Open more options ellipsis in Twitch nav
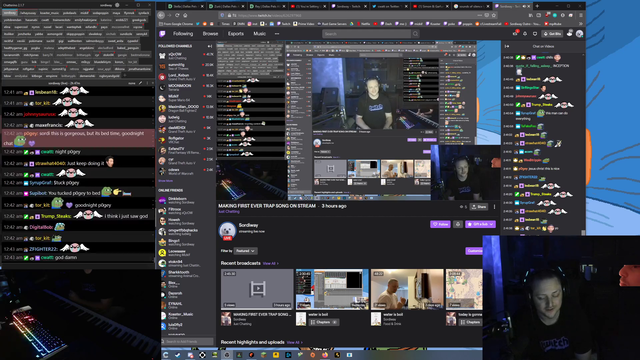This screenshot has width=640, height=360. point(277,34)
